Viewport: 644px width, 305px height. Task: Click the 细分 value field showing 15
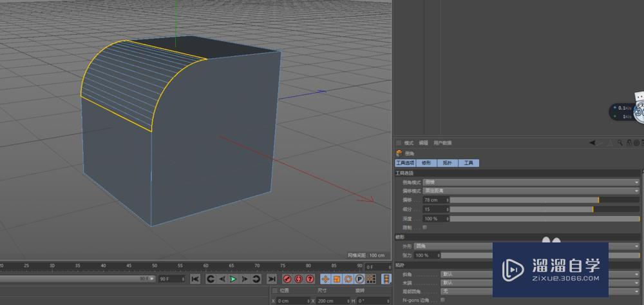pos(434,209)
